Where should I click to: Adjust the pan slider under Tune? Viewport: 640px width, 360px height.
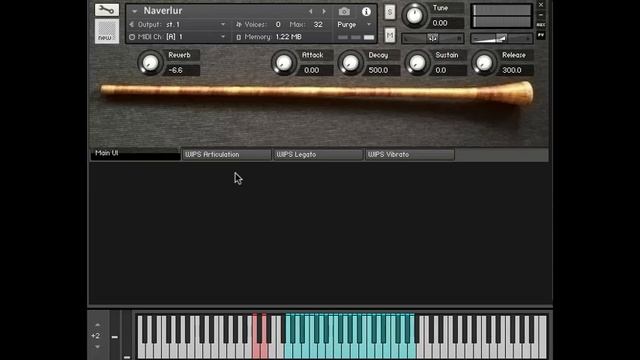[433, 38]
